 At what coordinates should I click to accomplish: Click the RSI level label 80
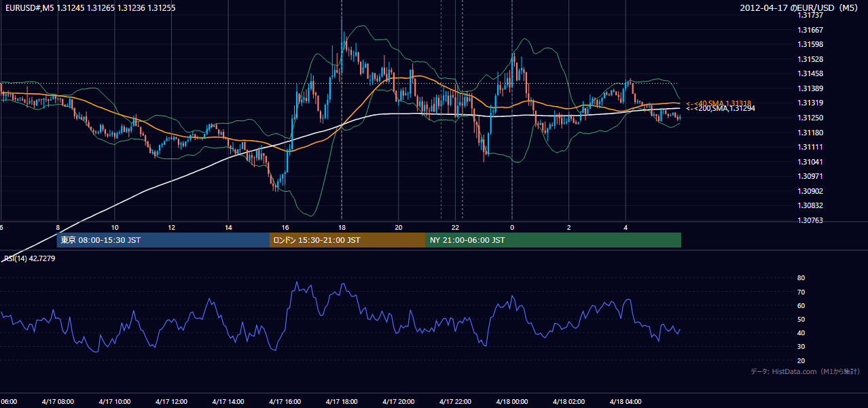click(x=801, y=278)
